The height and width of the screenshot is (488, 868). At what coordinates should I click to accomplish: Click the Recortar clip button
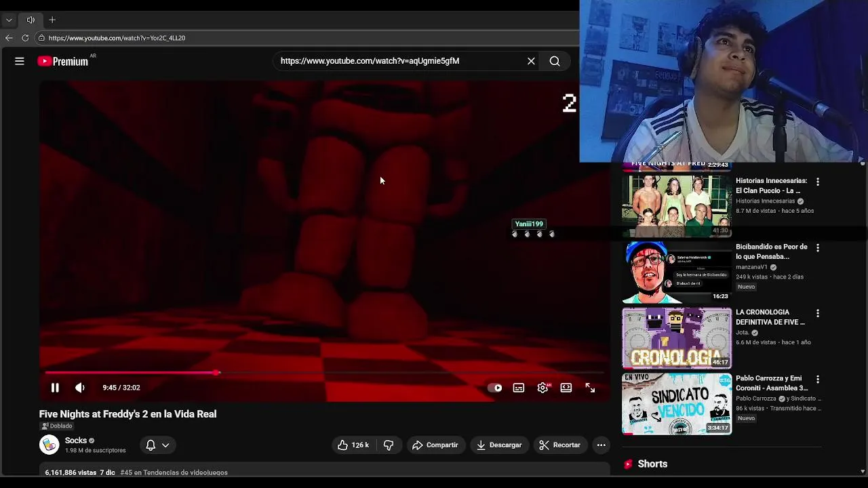[x=559, y=445]
